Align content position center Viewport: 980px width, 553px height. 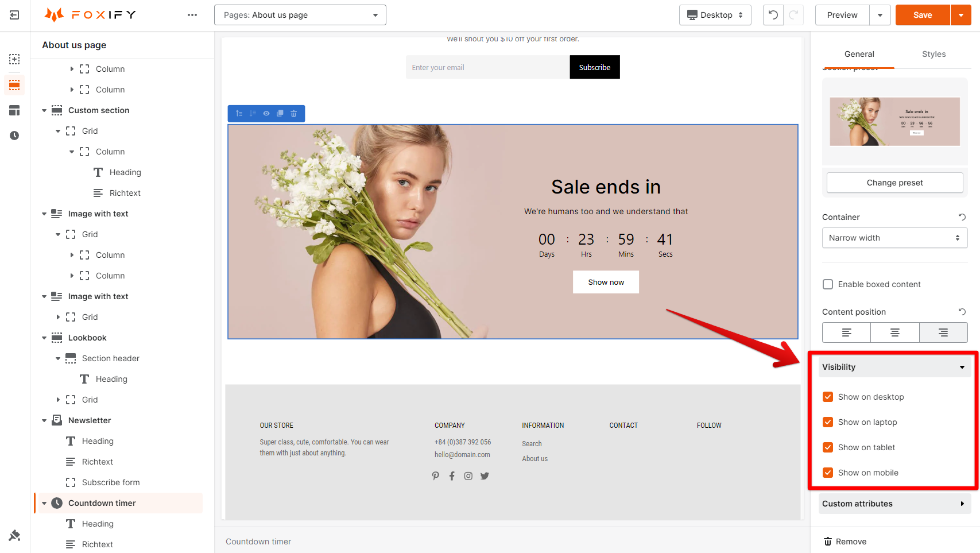tap(895, 332)
